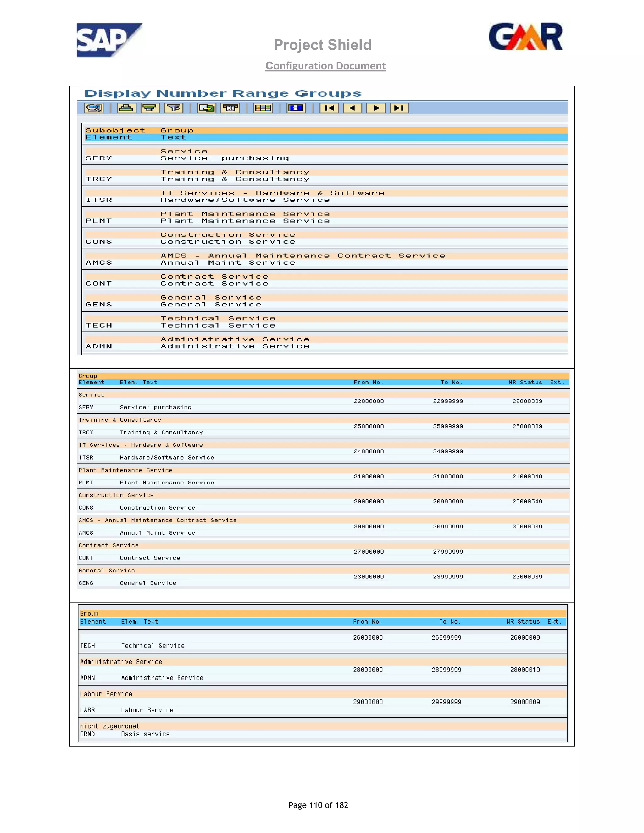Click NR Status value 21000049

[527, 477]
